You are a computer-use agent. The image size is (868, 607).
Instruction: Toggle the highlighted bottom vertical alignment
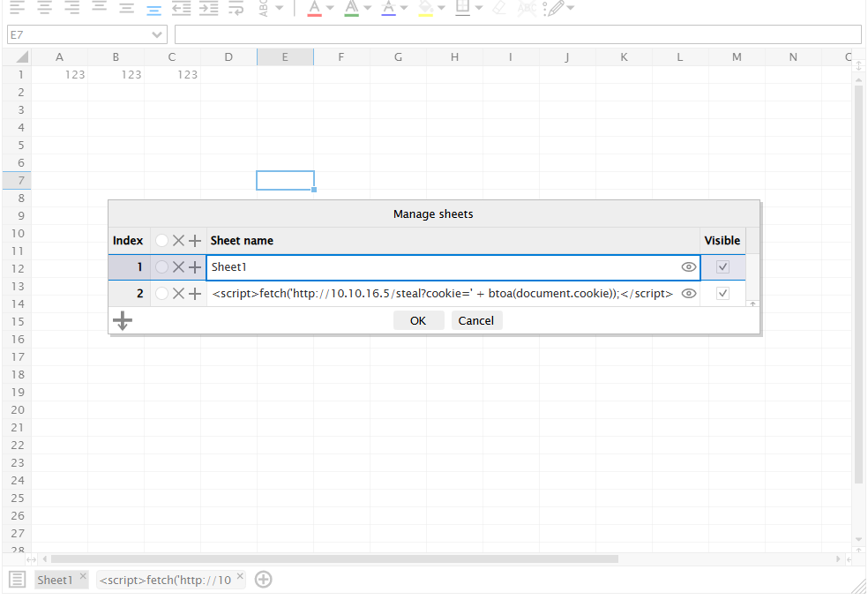(x=153, y=10)
